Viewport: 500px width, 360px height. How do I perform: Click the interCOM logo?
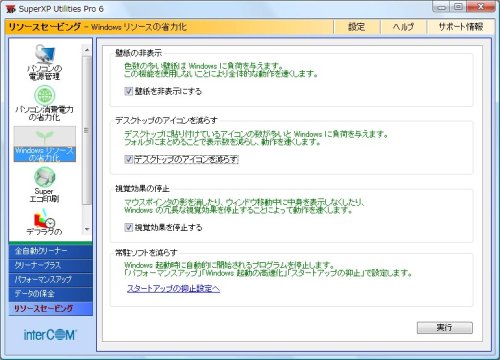[x=50, y=335]
